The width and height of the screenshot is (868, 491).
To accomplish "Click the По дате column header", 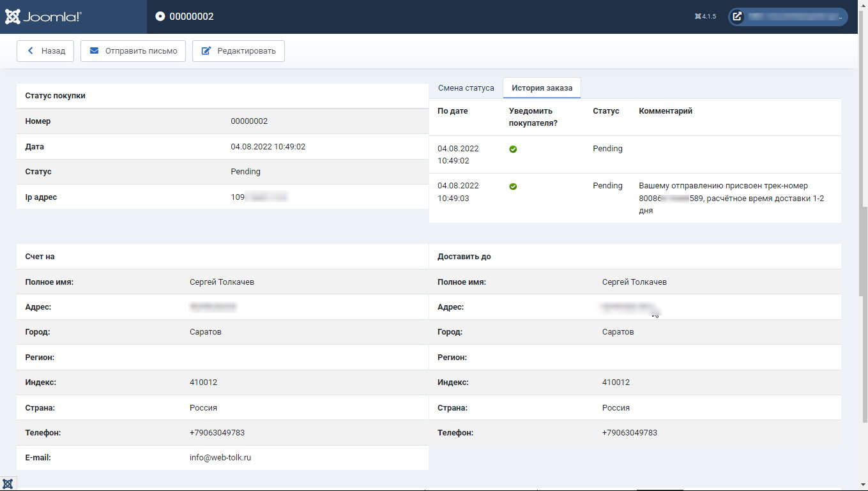I will pyautogui.click(x=452, y=111).
